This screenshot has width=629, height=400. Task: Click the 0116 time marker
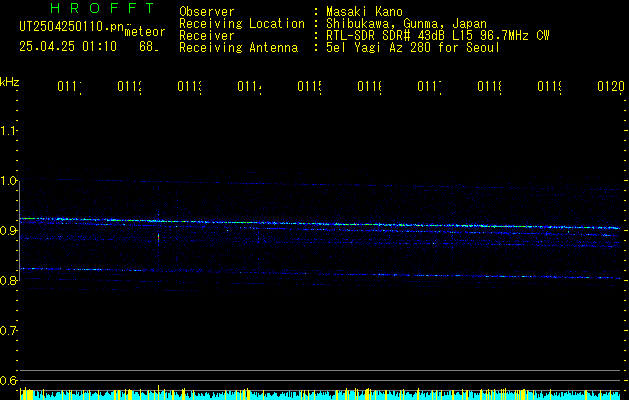(369, 87)
